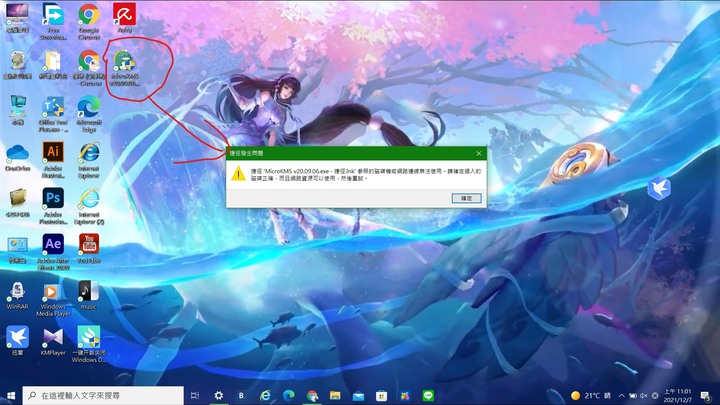Screen dimensions: 720x405
Task: Open Settings gear on the taskbar
Action: coord(219,395)
